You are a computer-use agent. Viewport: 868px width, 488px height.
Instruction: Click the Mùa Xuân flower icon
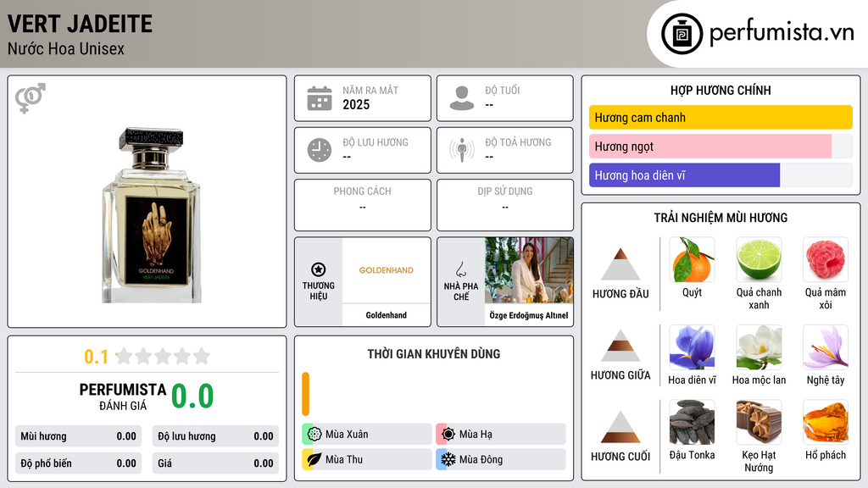click(x=314, y=435)
